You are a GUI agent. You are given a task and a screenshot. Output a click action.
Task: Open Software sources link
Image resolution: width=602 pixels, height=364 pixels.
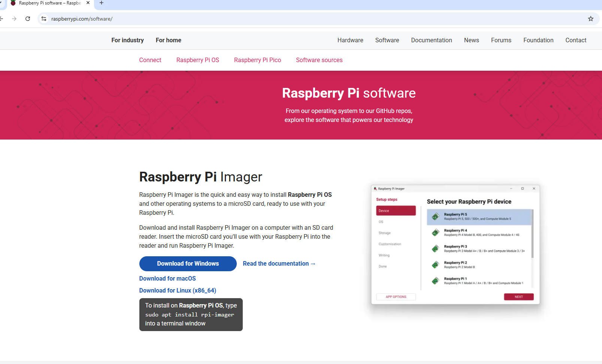point(319,60)
